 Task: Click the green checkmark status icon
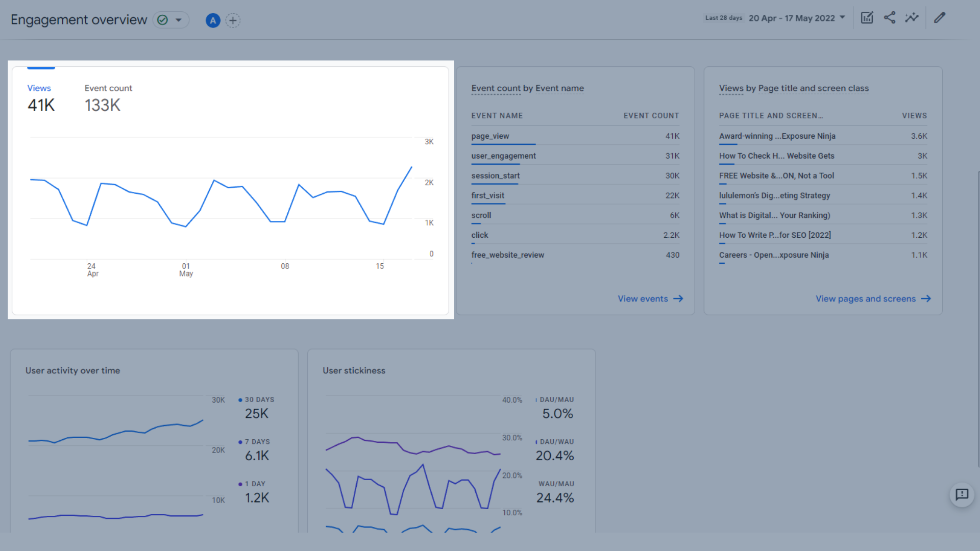point(163,19)
